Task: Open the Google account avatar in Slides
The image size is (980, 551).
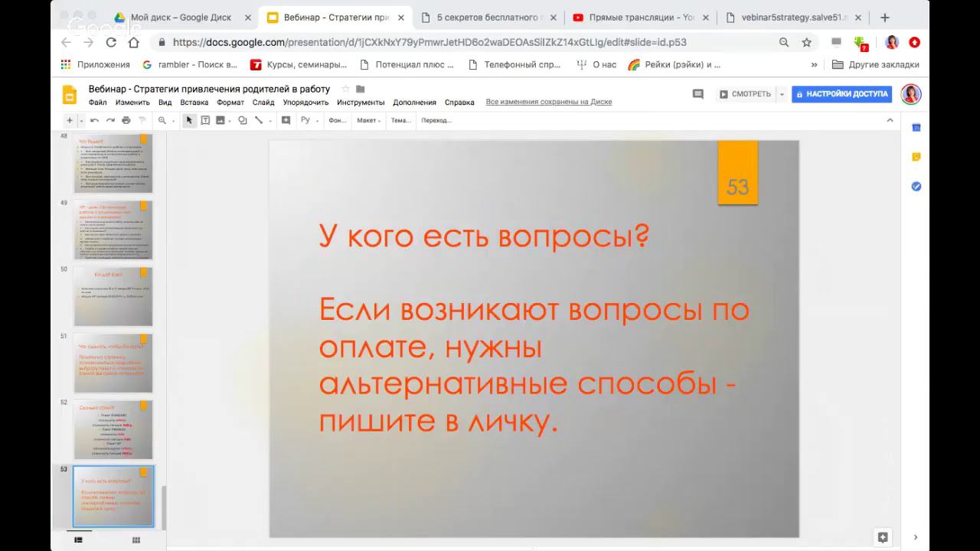Action: (x=911, y=94)
